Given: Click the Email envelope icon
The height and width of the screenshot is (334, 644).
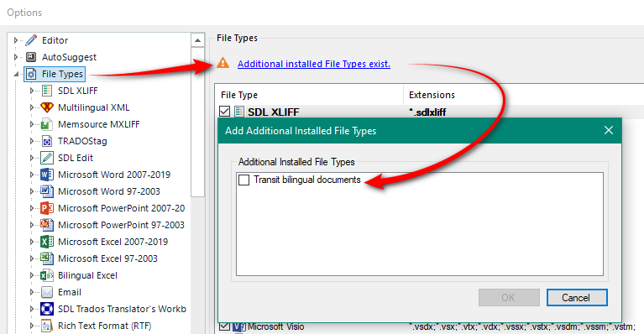Looking at the screenshot, I should point(47,292).
